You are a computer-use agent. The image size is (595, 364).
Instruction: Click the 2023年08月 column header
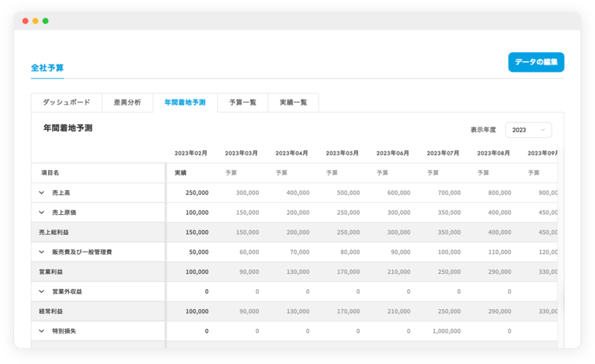click(493, 153)
